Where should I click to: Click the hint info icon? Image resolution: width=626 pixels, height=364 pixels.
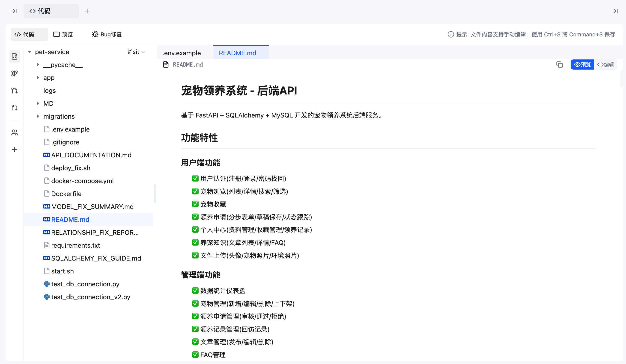(451, 35)
